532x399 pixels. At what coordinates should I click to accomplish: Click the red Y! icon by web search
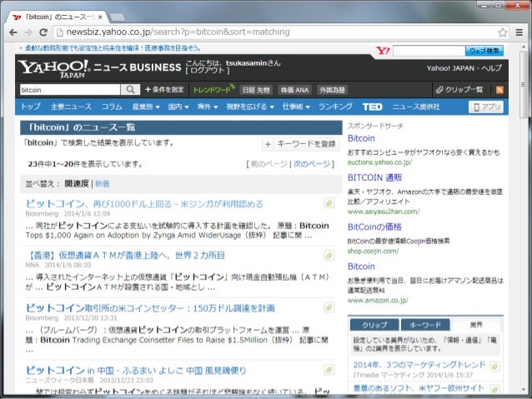383,51
